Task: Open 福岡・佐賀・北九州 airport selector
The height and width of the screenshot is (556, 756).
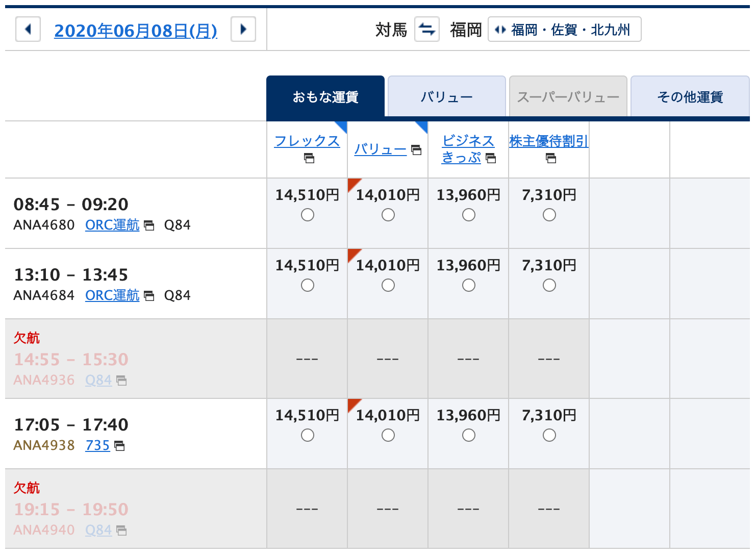Action: point(565,29)
